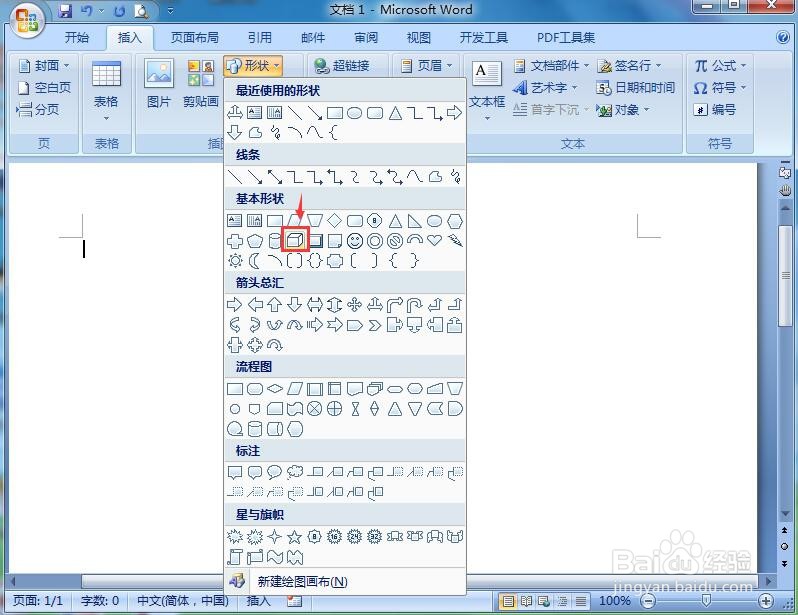
Task: Click the Undo icon in quick access toolbar
Action: tap(87, 11)
